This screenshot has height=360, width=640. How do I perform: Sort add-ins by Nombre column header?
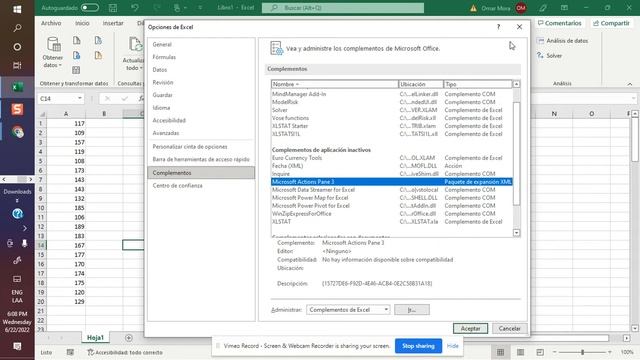click(x=335, y=84)
